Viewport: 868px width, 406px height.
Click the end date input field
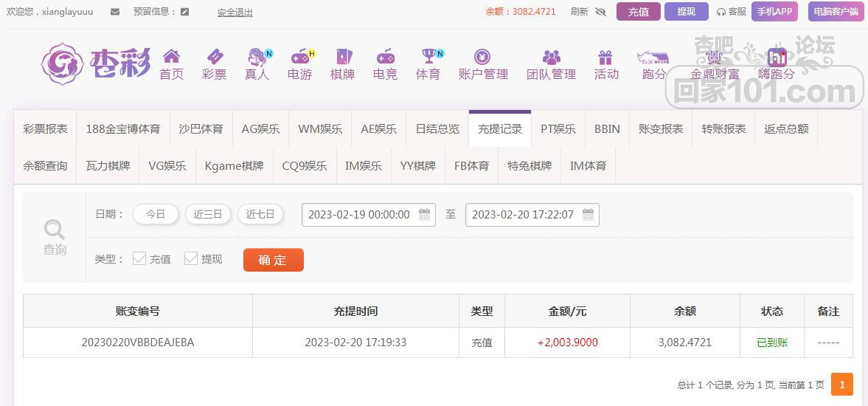tap(532, 215)
